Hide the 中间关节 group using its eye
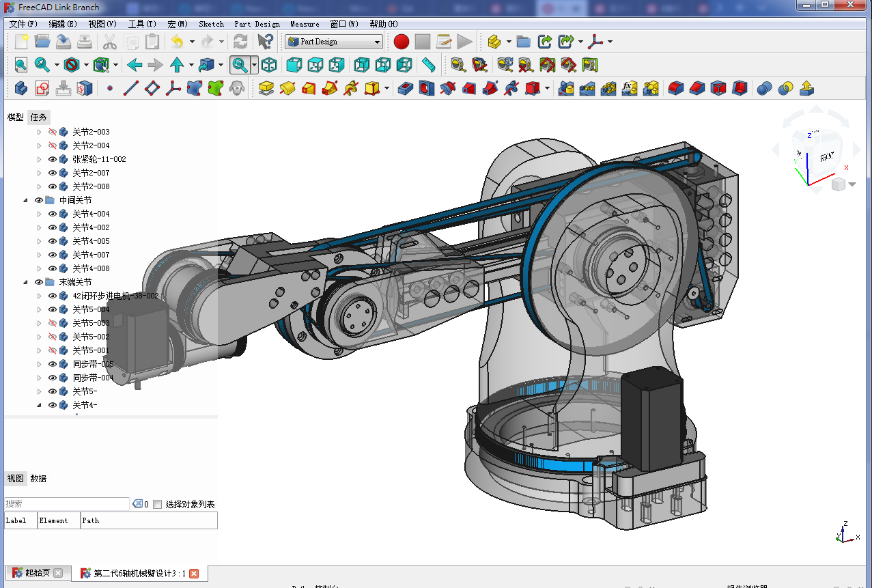This screenshot has height=588, width=872. pos(39,200)
